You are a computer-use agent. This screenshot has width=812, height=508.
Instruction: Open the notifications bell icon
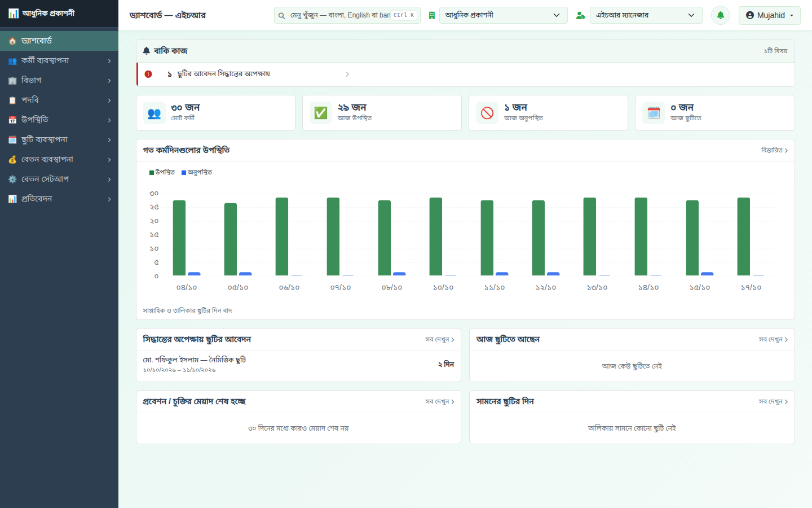(720, 15)
